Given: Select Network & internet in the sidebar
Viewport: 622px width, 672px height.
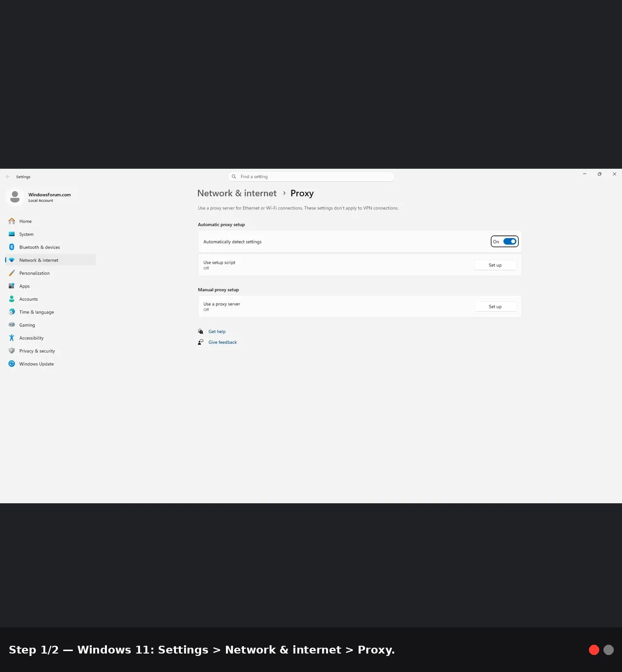Looking at the screenshot, I should coord(51,260).
